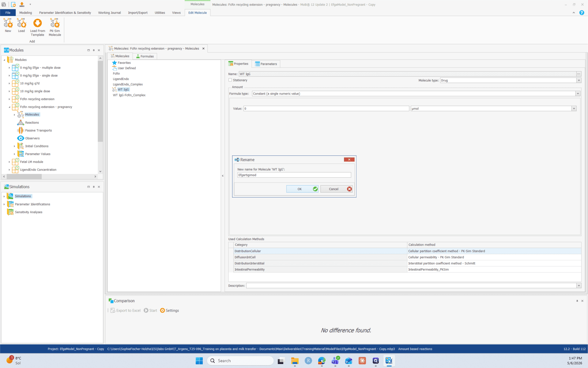Image resolution: width=588 pixels, height=368 pixels.
Task: Open the Formula type dropdown
Action: pos(578,94)
